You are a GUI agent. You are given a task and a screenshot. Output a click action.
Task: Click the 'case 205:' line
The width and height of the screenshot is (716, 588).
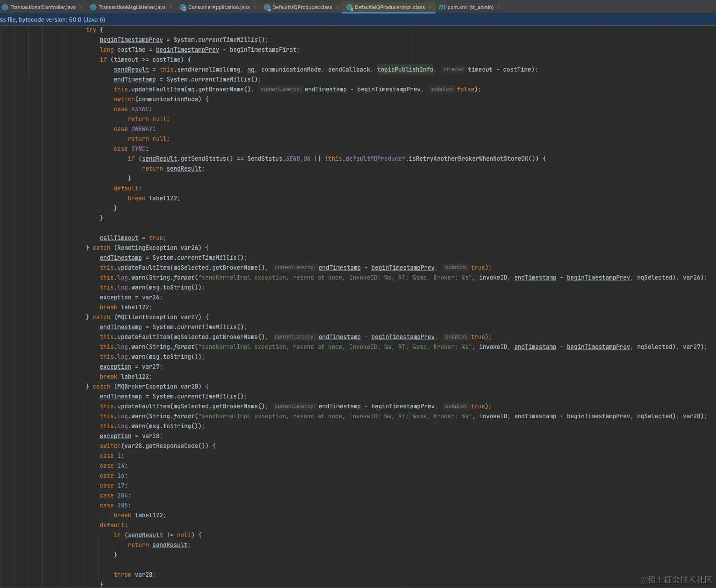(115, 505)
